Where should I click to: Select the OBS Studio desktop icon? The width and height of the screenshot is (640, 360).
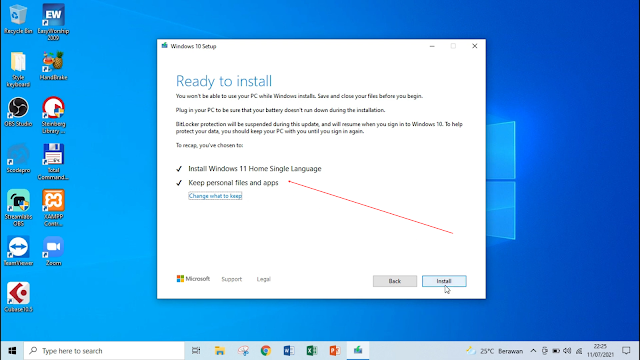pos(18,112)
